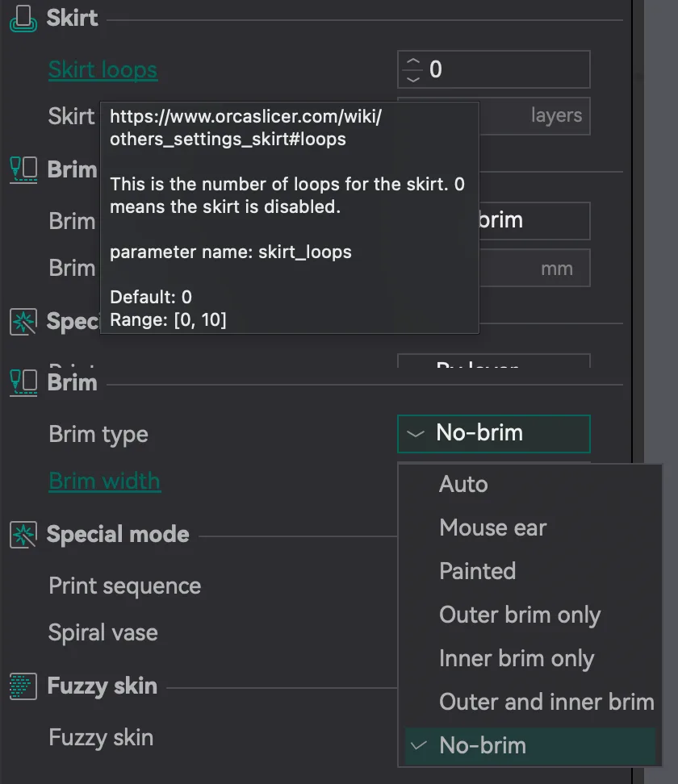Click the Special mode header text
The image size is (678, 784).
[118, 535]
